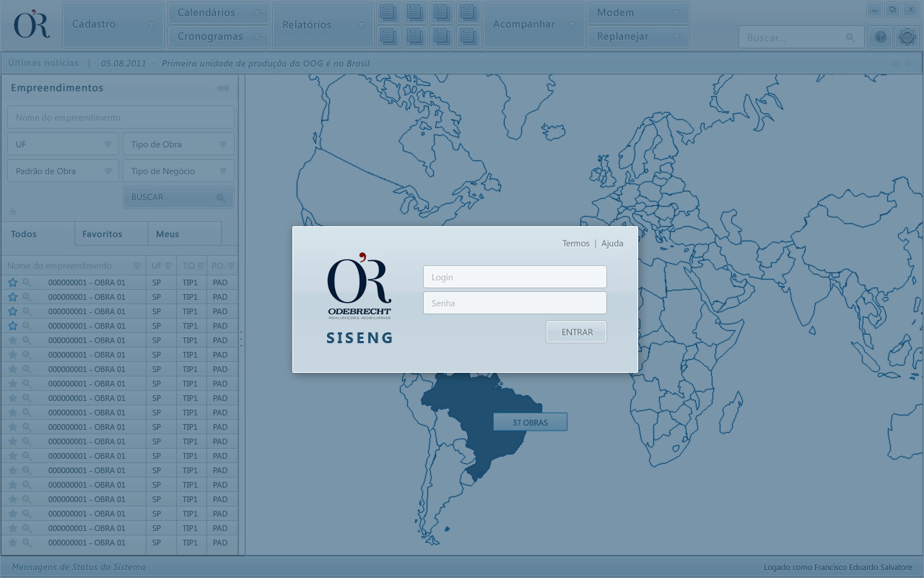Open the Padrão de Obra combo box
Screen dimensions: 924x578
(64, 171)
